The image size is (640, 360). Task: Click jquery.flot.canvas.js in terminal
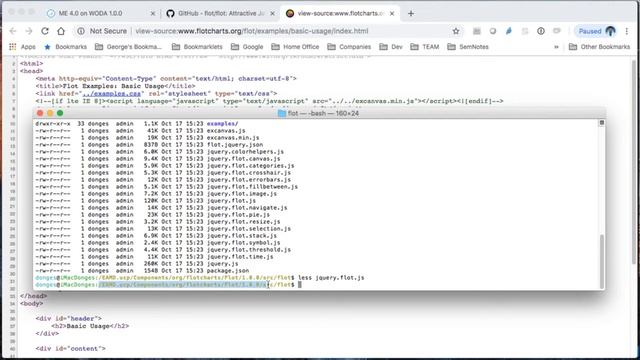point(244,158)
